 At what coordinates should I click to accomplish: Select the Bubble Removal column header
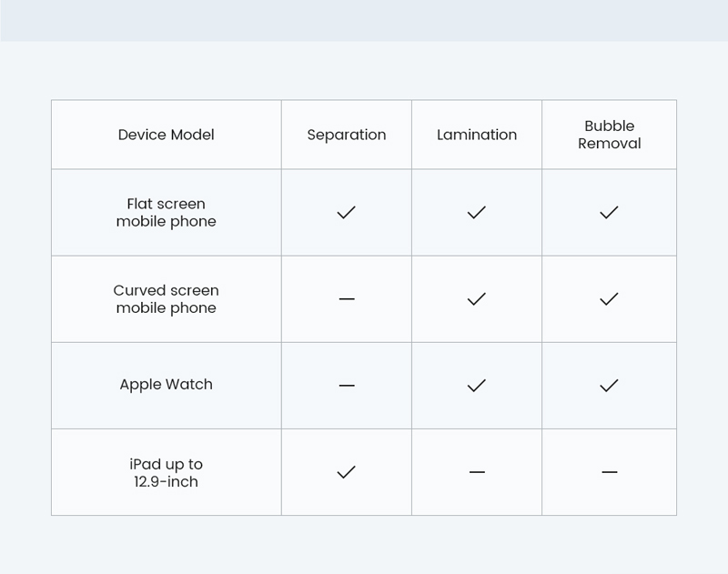609,135
